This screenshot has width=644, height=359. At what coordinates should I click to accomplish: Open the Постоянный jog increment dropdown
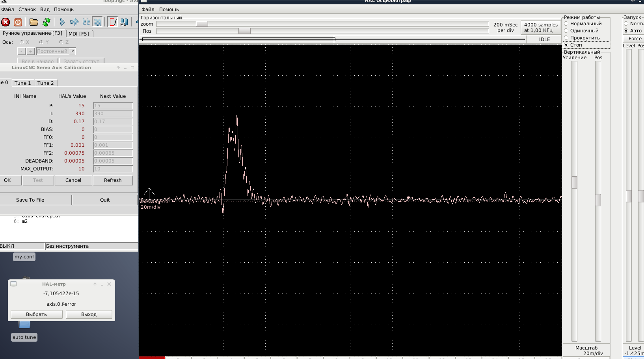click(72, 51)
